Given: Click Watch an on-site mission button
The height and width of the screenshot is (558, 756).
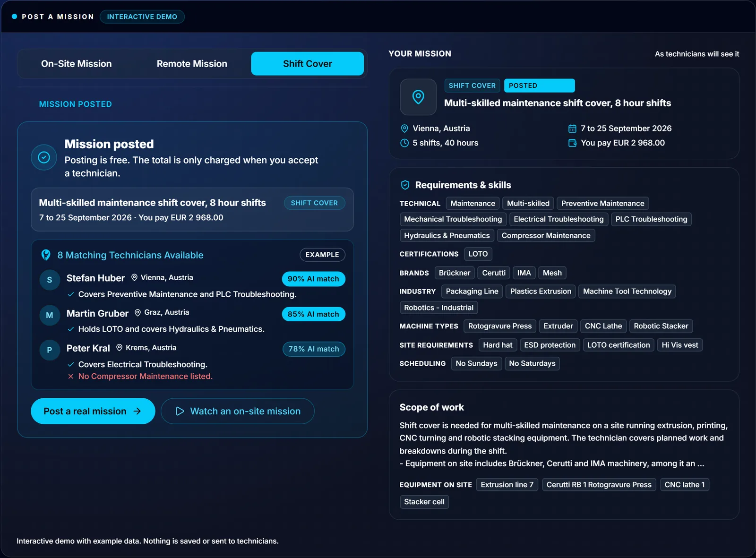Looking at the screenshot, I should 238,411.
